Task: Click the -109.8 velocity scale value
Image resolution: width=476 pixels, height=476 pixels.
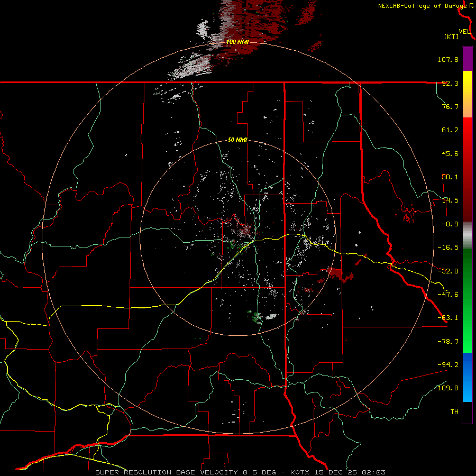Action: (446, 388)
